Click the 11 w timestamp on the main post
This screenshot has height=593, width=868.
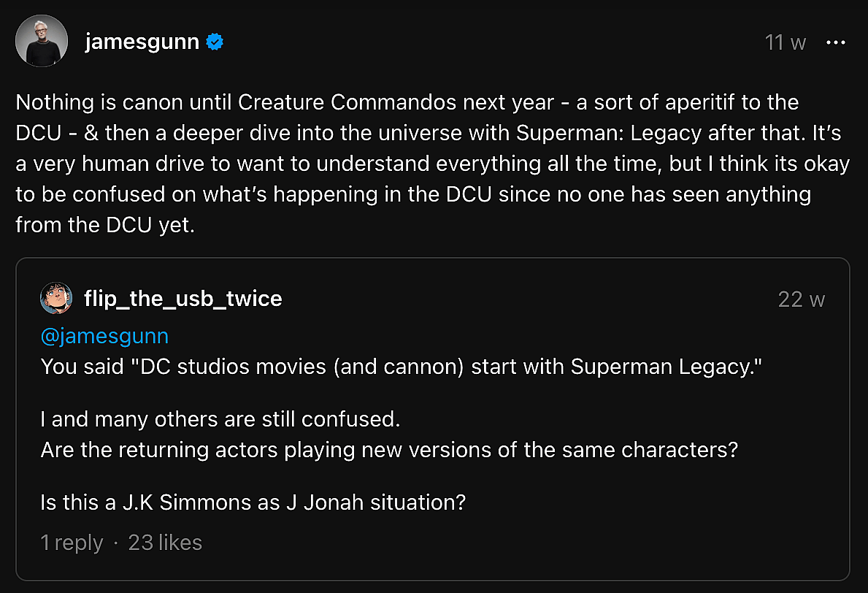tap(784, 42)
